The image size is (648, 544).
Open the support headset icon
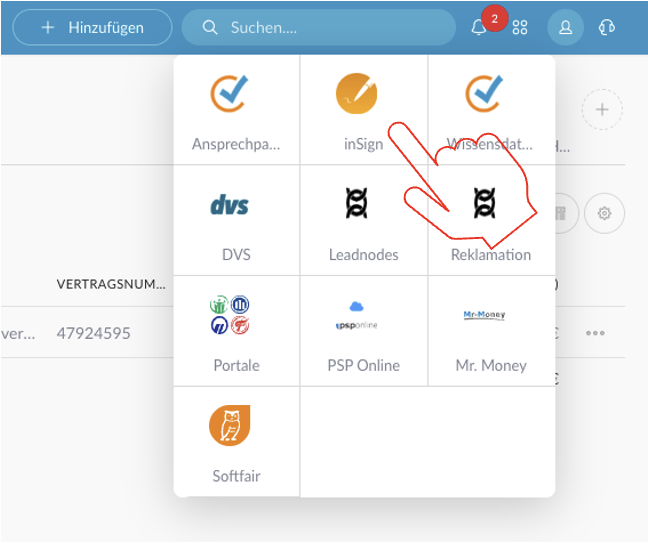(x=606, y=28)
